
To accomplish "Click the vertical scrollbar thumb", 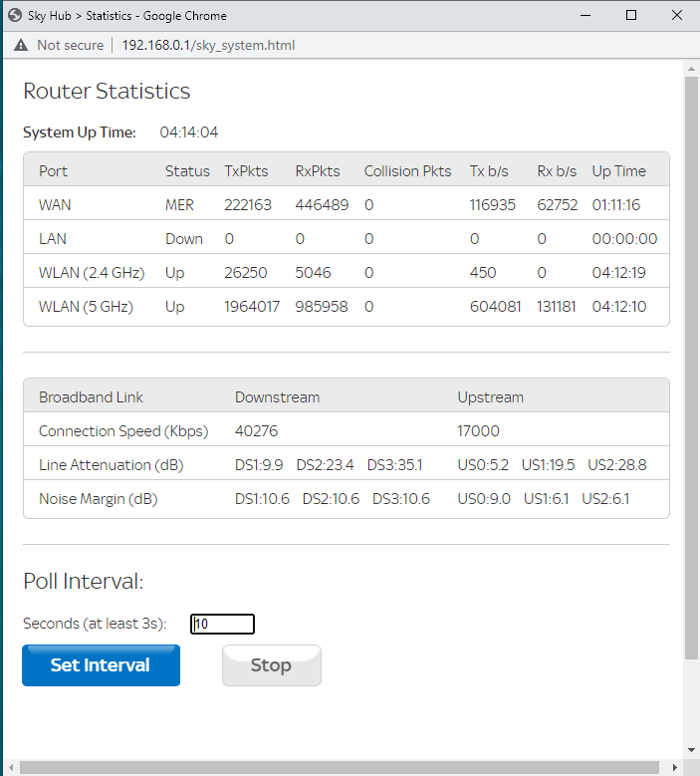I will click(692, 369).
